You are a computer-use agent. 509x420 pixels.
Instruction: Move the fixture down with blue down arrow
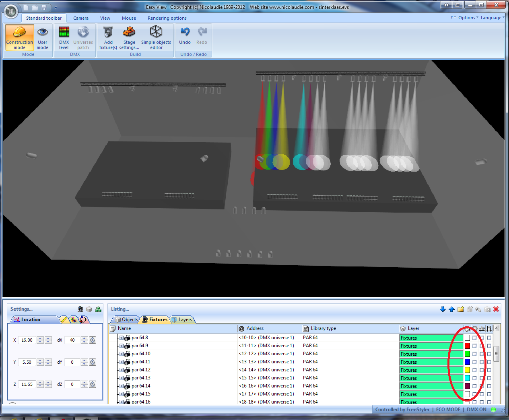point(443,309)
